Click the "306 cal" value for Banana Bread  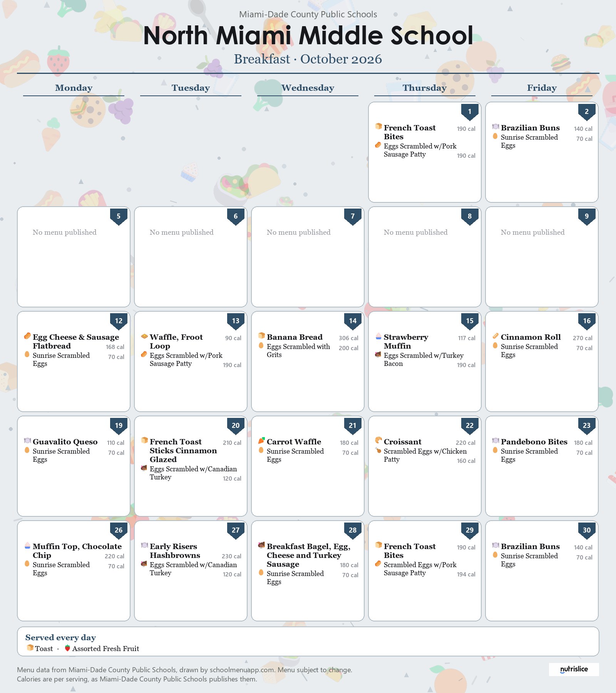click(x=348, y=338)
